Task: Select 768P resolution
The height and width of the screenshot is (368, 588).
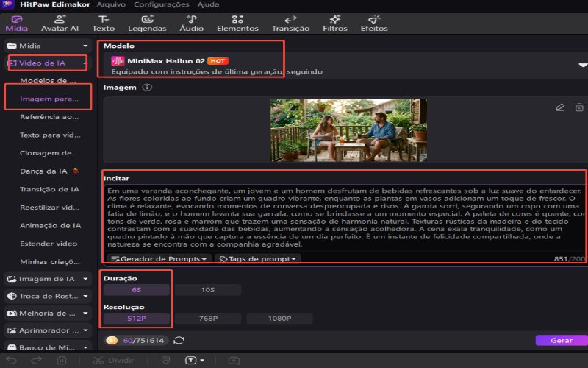Action: click(208, 319)
